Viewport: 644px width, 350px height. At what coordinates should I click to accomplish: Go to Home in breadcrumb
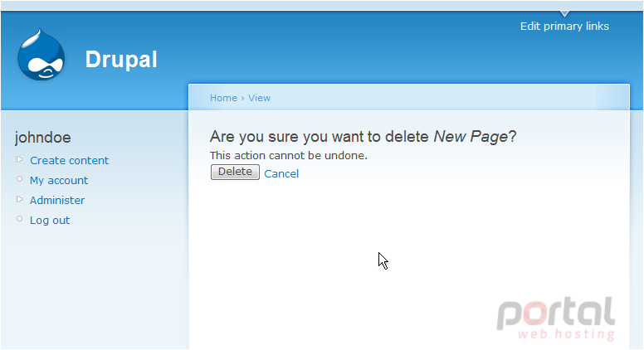coord(223,98)
